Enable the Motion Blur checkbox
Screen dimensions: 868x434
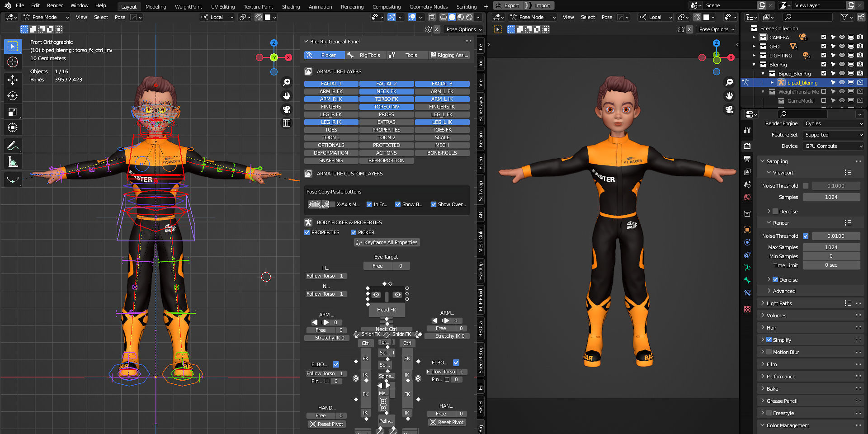click(x=769, y=352)
